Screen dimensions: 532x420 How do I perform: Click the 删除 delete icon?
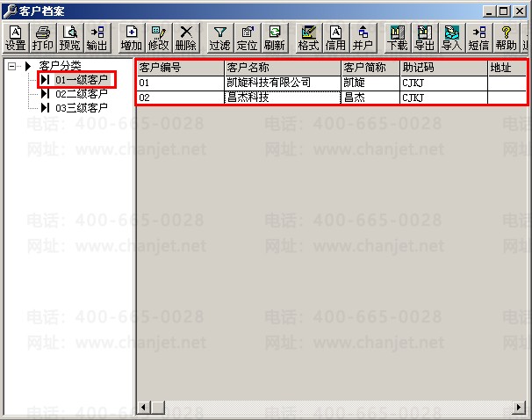[186, 38]
